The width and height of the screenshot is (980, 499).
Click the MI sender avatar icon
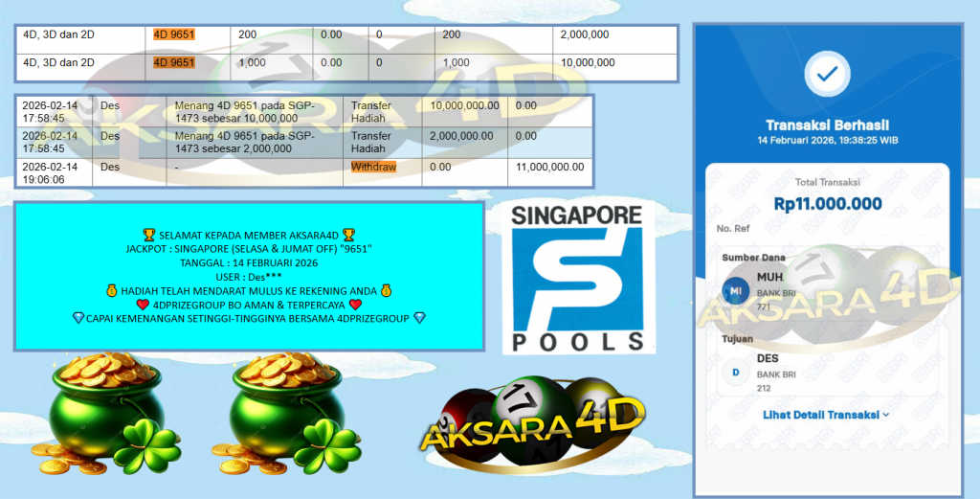(x=736, y=291)
